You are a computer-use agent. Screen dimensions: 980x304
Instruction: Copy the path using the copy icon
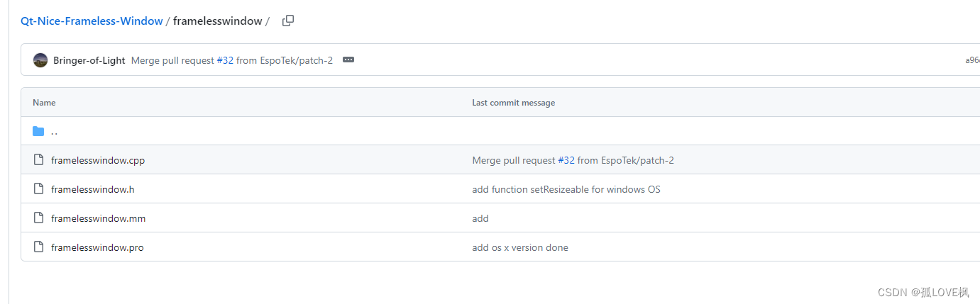click(287, 21)
